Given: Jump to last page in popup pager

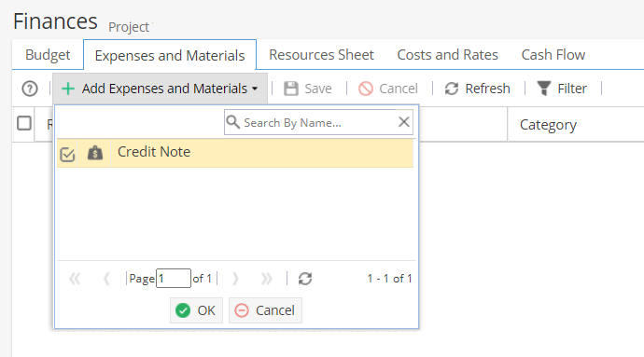Looking at the screenshot, I should (267, 279).
